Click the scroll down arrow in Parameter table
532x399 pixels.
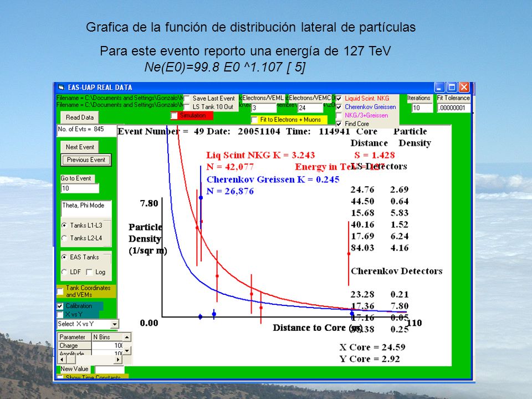[127, 350]
